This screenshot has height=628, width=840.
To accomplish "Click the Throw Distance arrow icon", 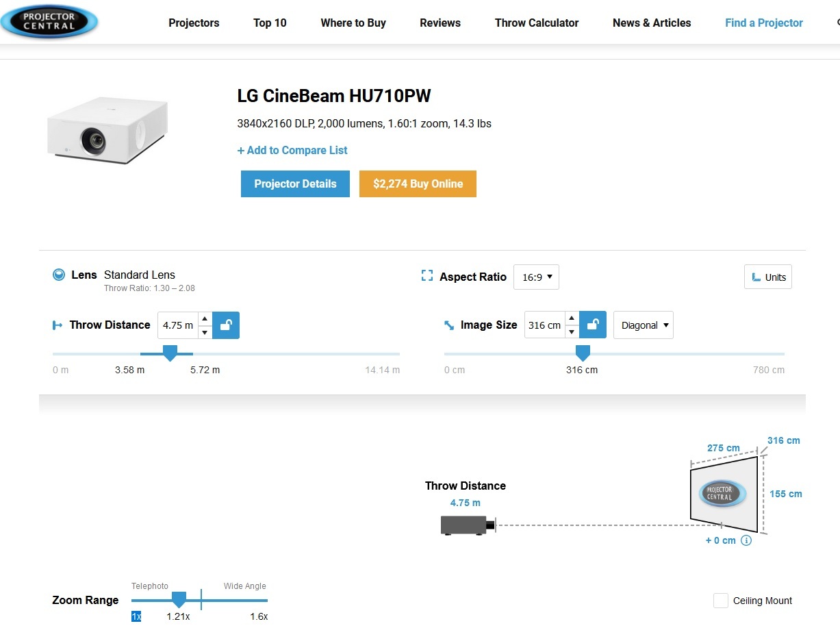I will (x=58, y=325).
